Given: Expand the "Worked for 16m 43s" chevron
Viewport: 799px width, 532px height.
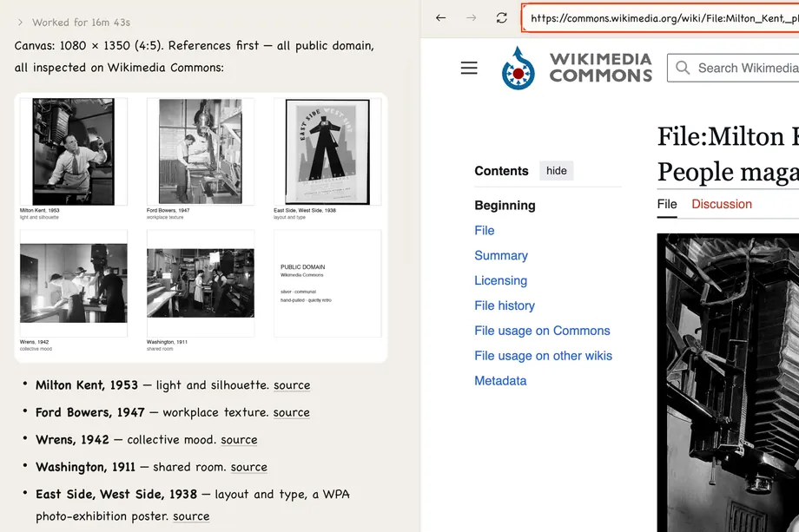Looking at the screenshot, I should click(20, 23).
